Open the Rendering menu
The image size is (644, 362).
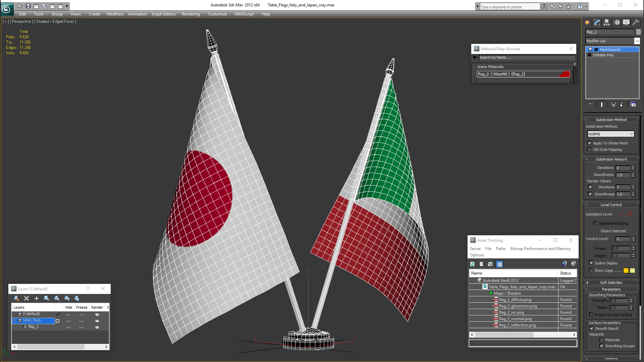pyautogui.click(x=191, y=14)
